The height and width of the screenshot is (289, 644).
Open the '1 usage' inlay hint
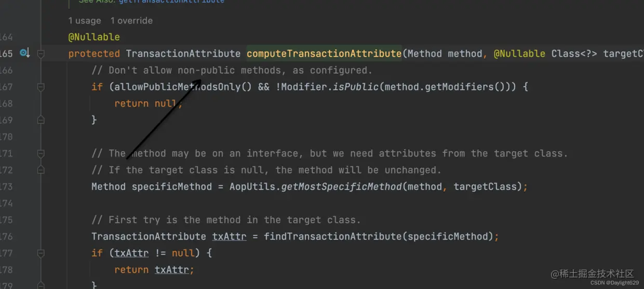pos(84,21)
